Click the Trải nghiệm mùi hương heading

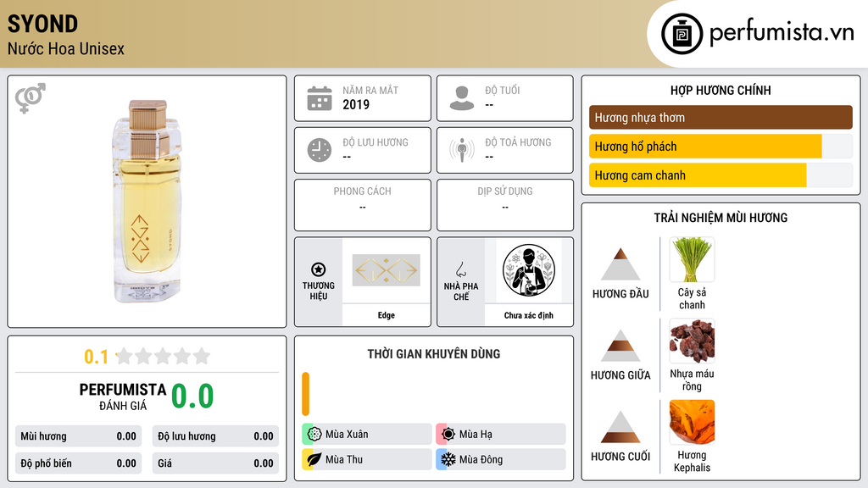pos(721,218)
